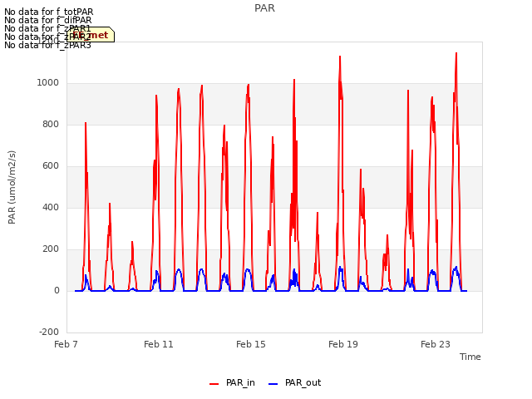Click the 800 y-axis tick label
The height and width of the screenshot is (399, 532).
pyautogui.click(x=51, y=125)
